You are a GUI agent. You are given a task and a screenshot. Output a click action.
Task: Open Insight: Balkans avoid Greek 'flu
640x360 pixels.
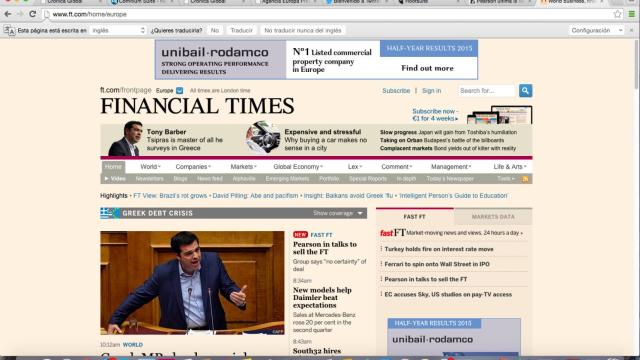point(348,196)
